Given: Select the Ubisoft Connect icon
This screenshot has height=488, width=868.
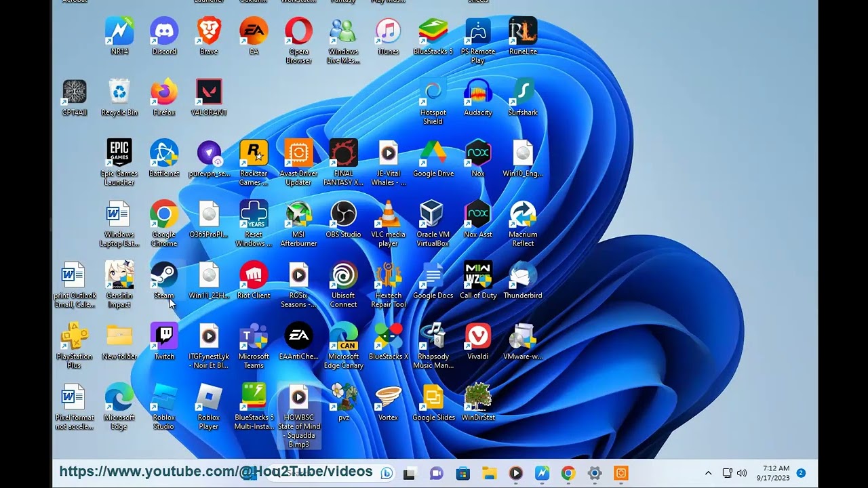Looking at the screenshot, I should coord(343,285).
